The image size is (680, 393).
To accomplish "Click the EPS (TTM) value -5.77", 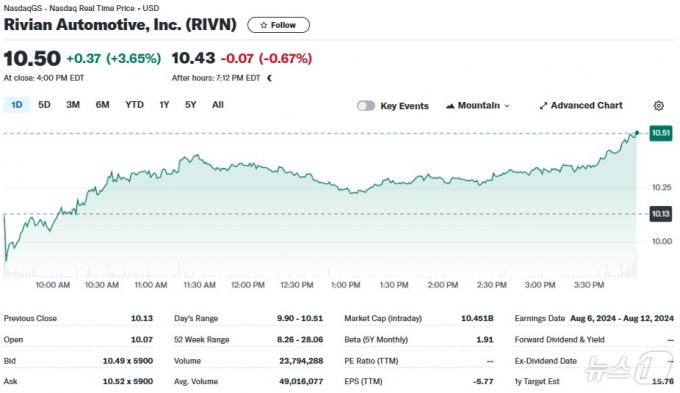I will [484, 382].
